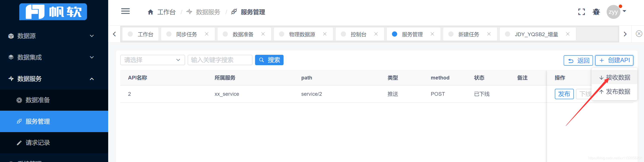Open the user dropdown caret
This screenshot has height=162, width=644.
coord(624,11)
